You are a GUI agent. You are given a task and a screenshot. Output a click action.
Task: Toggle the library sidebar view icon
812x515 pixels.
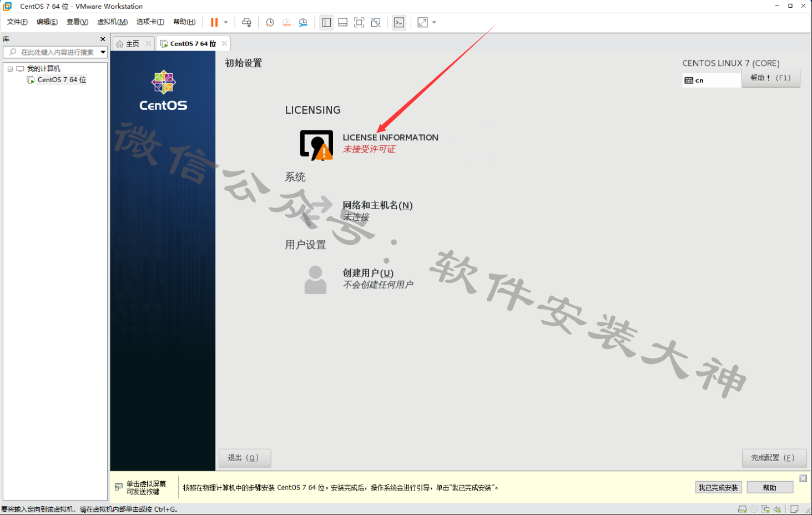[326, 22]
